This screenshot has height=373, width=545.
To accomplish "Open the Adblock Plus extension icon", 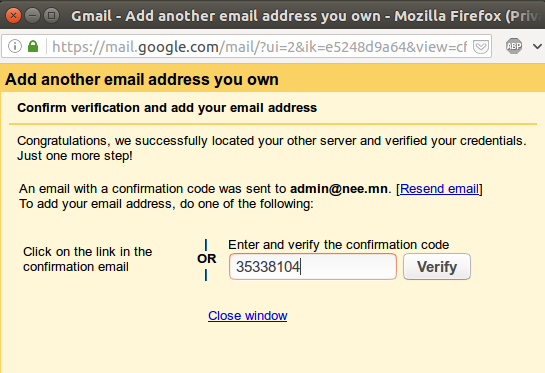I will tap(514, 46).
